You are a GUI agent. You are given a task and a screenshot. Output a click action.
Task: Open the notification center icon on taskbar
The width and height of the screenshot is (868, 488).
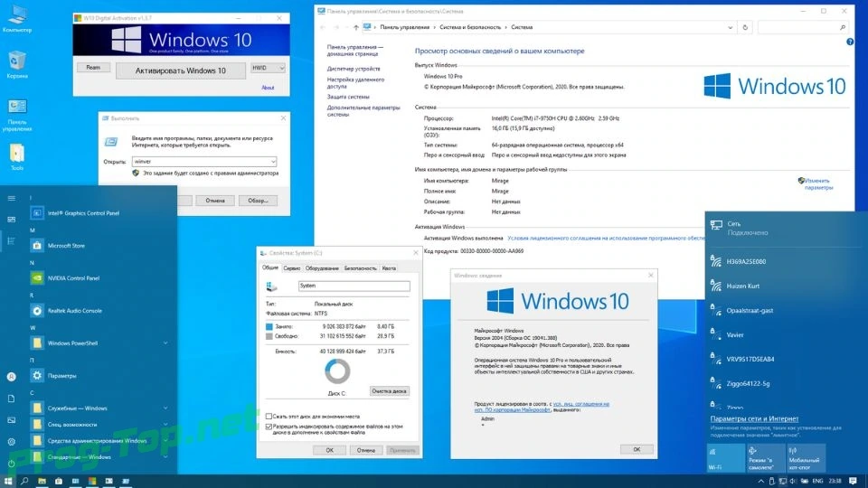(x=853, y=482)
